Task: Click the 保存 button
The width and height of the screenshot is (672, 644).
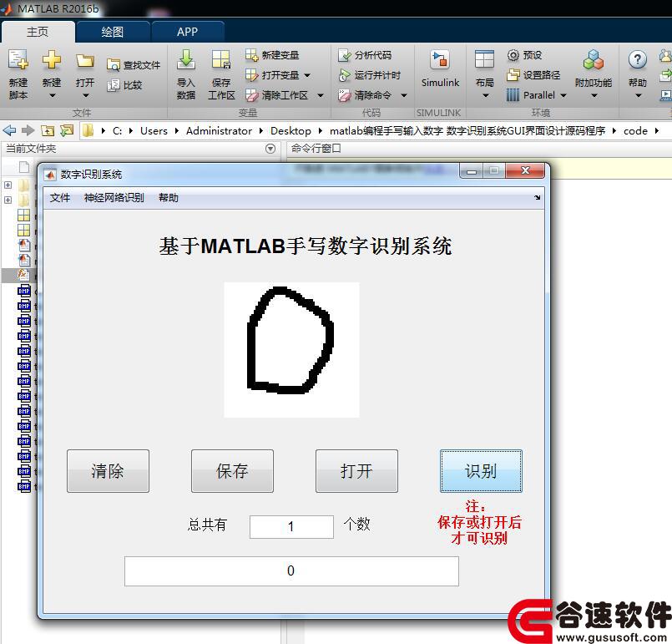Action: [232, 471]
